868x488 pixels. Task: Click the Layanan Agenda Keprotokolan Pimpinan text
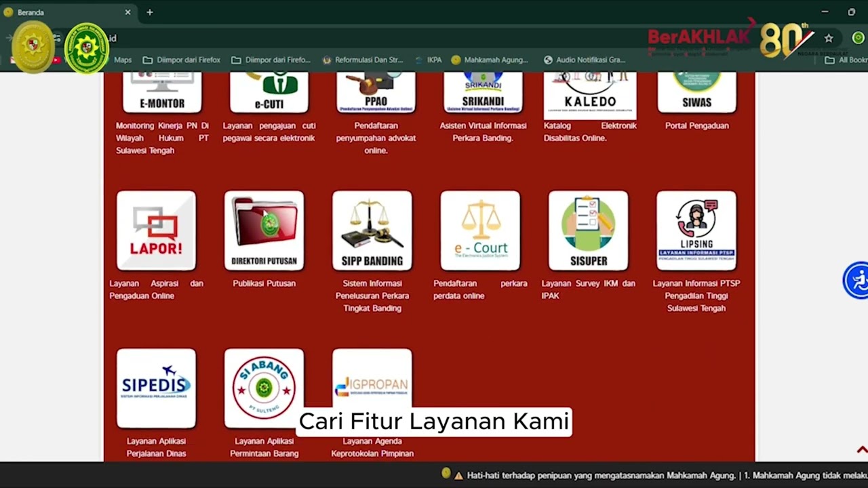[x=372, y=447]
